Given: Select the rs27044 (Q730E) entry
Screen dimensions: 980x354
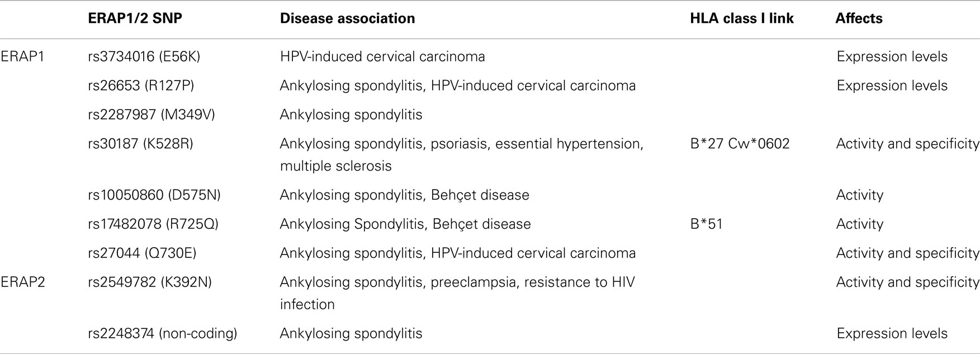Looking at the screenshot, I should [x=142, y=253].
